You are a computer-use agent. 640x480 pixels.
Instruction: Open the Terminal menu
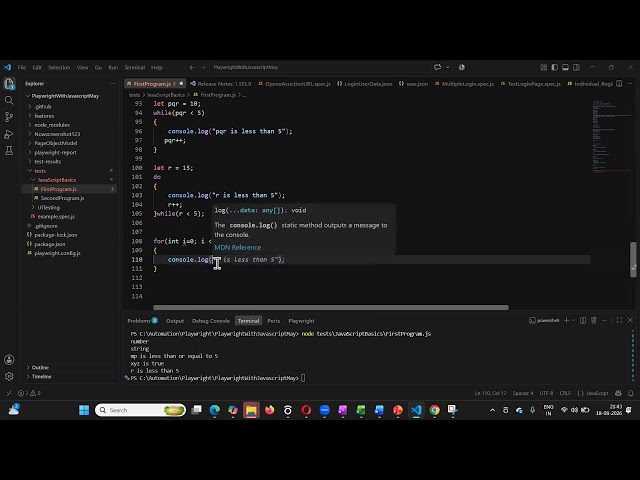135,67
